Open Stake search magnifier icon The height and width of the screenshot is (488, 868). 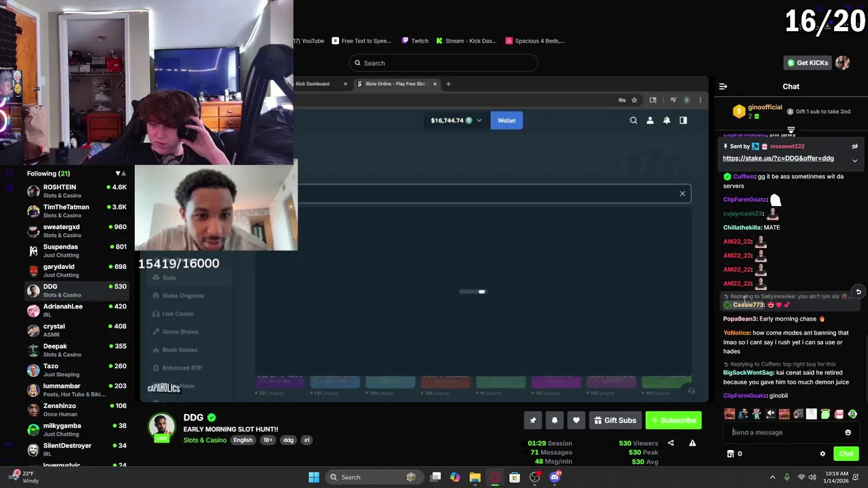click(633, 121)
